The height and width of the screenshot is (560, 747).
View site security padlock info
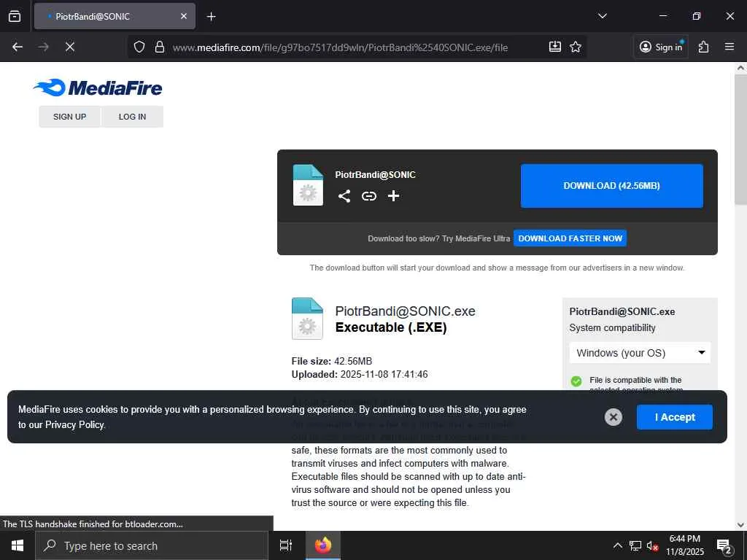click(160, 47)
